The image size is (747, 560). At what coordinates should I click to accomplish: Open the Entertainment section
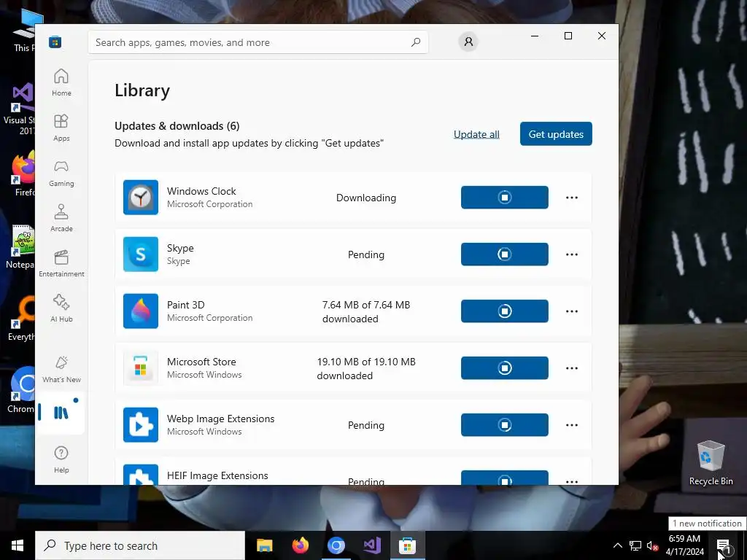(x=61, y=263)
